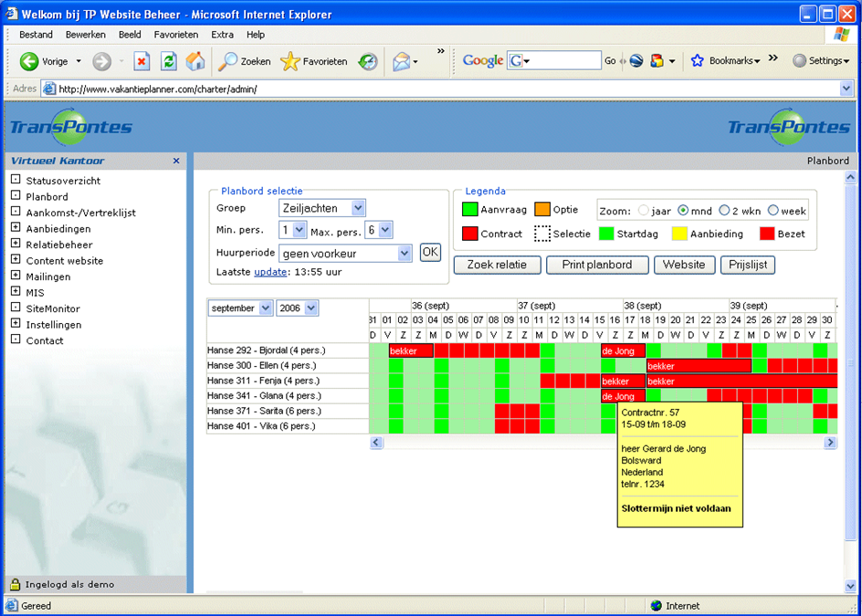Click the orange Optie legend swatch

542,210
